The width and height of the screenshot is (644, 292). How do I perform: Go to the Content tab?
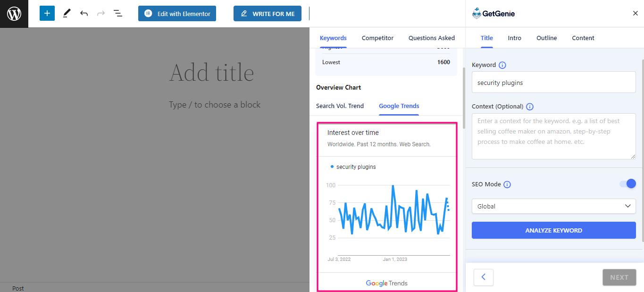(583, 38)
